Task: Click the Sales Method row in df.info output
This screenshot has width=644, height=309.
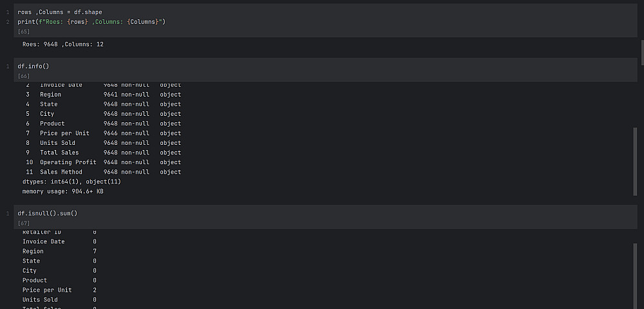Action: coord(103,172)
